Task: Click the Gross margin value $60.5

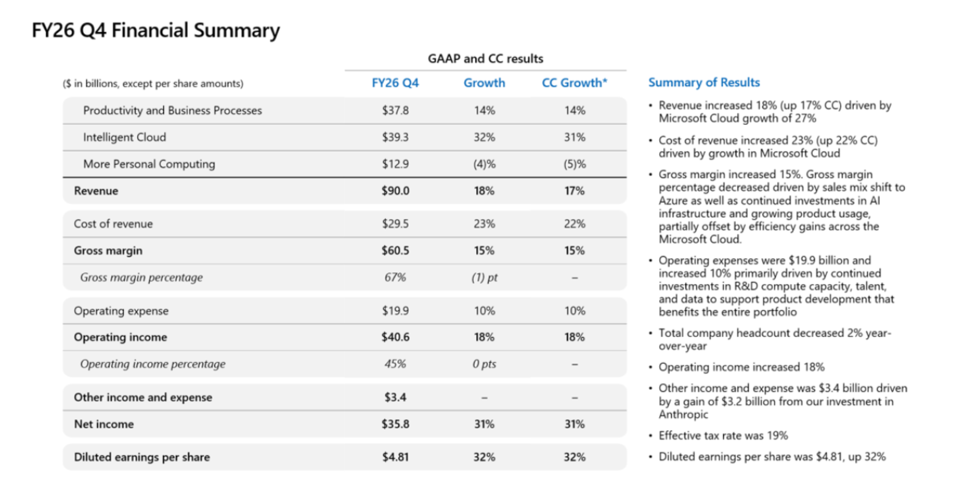Action: click(x=396, y=251)
